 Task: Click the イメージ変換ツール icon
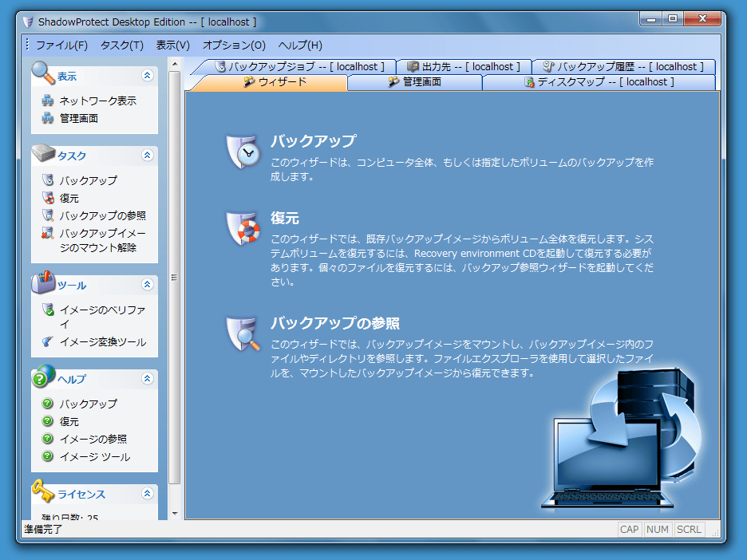click(x=48, y=341)
